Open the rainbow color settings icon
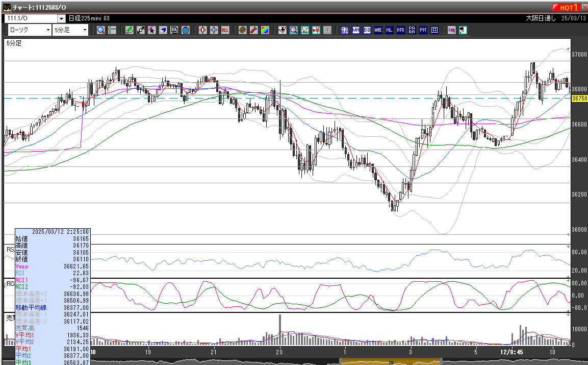The width and height of the screenshot is (588, 365). [x=265, y=30]
